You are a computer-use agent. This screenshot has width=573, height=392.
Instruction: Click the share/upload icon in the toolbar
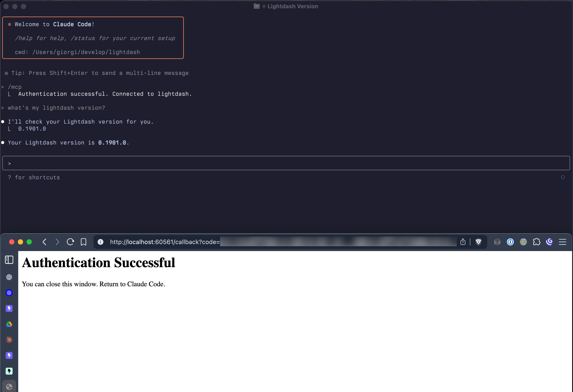click(463, 242)
